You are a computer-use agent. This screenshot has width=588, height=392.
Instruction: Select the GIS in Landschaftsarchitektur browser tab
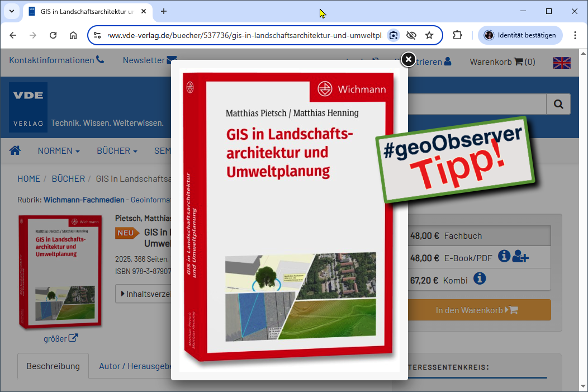(87, 12)
